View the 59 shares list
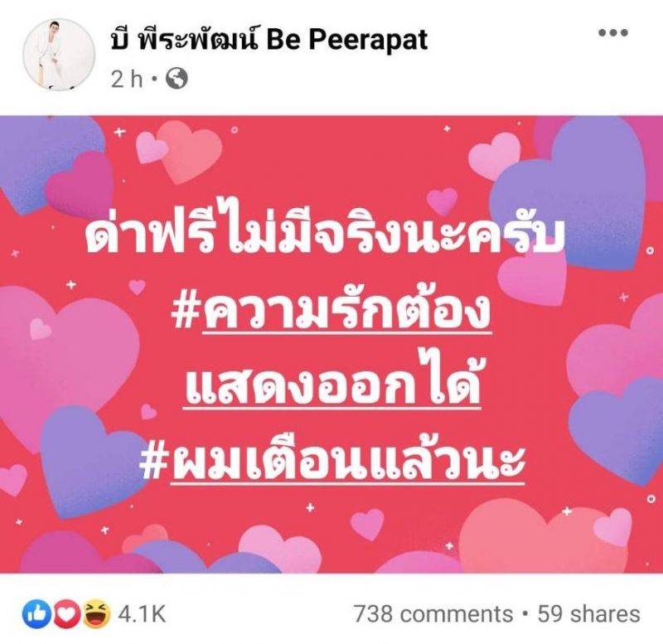 588,614
